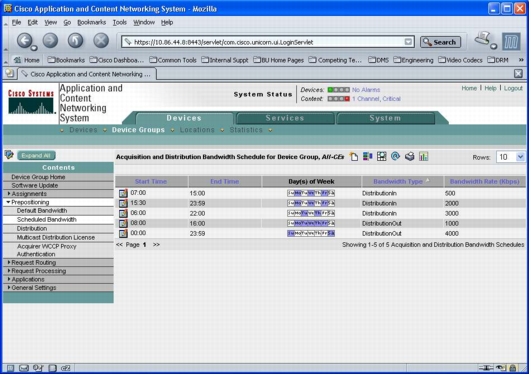The height and width of the screenshot is (376, 531).
Task: Click the Stop loading button
Action: [101, 41]
